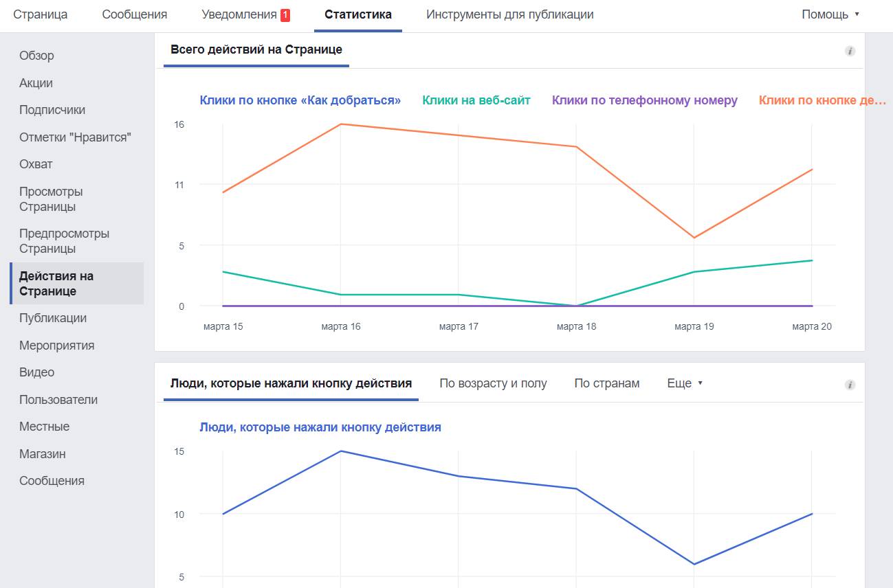Toggle 'Клики на веб-сайт' chart series
Screen dimensions: 893x588
pos(476,100)
